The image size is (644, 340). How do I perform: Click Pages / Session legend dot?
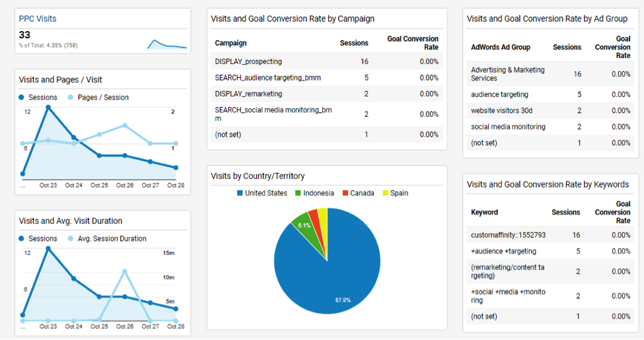coord(71,97)
